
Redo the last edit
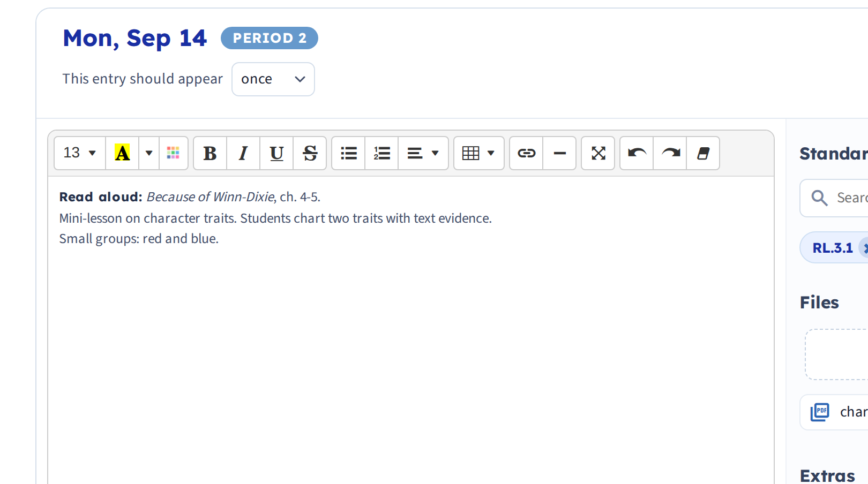coord(670,153)
